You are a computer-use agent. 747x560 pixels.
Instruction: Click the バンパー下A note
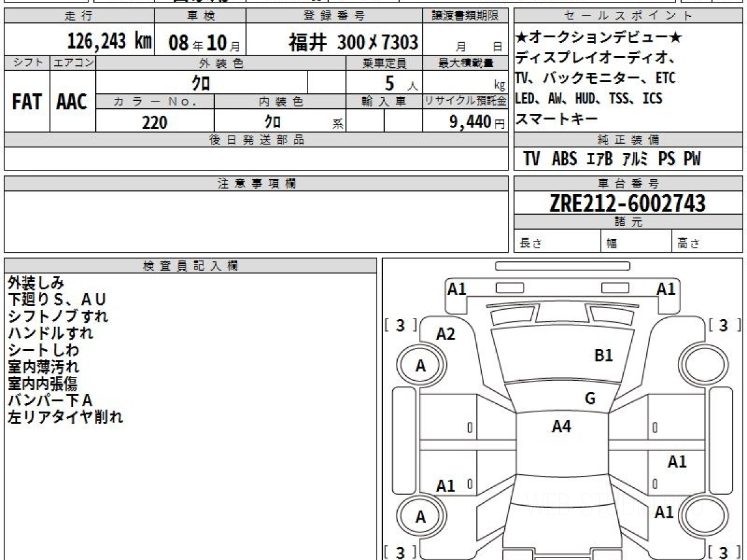[50, 400]
